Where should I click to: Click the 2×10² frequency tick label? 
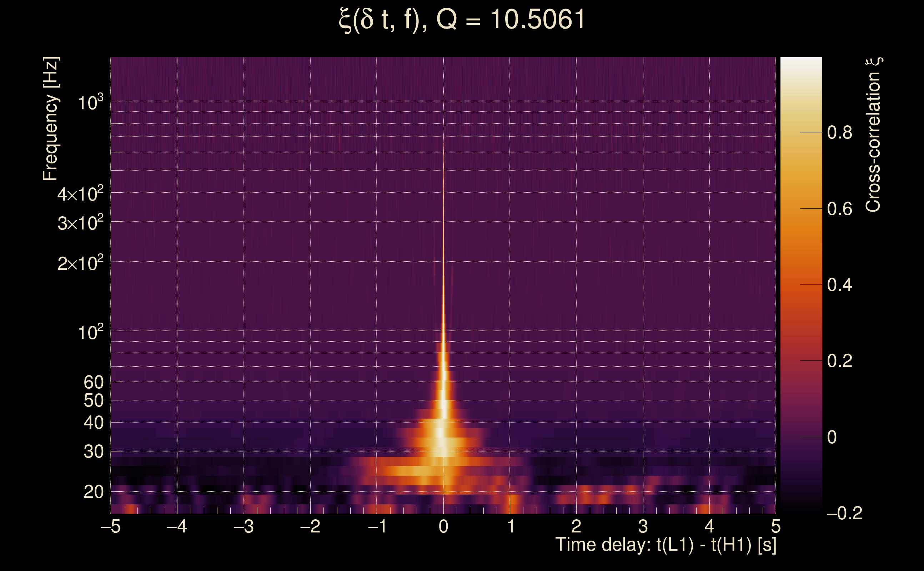coord(80,263)
